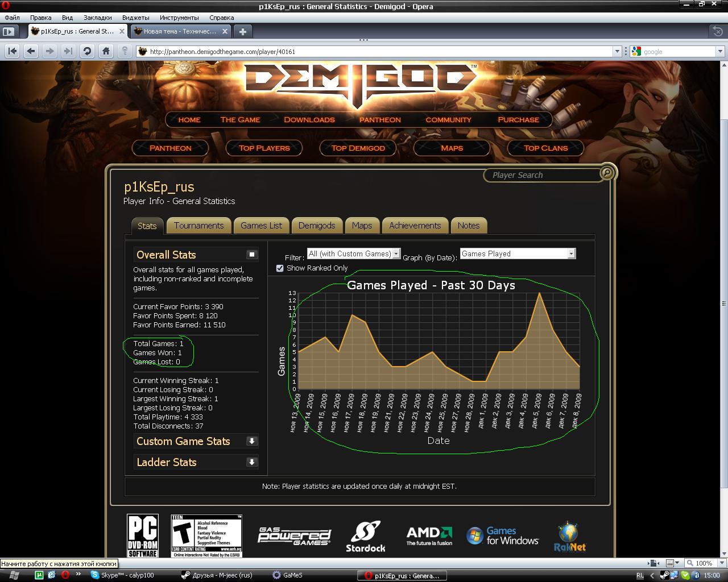
Task: Open the Файл menu
Action: pyautogui.click(x=12, y=18)
